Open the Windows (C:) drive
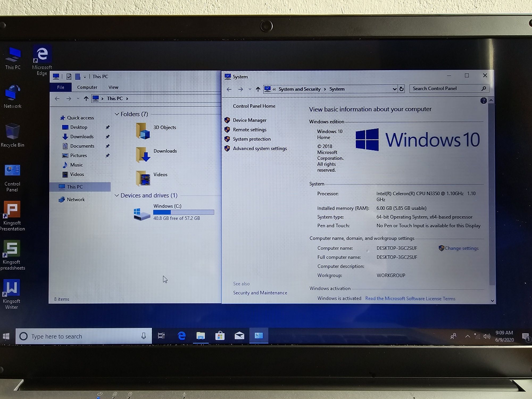Viewport: 532px width, 399px height. click(x=173, y=212)
